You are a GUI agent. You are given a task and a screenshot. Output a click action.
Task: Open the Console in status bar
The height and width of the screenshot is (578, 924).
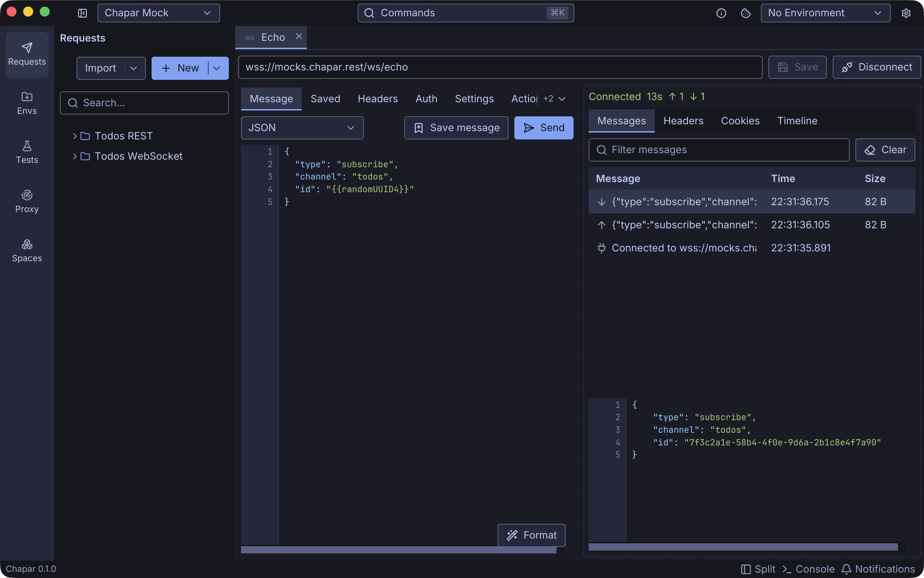(x=808, y=569)
